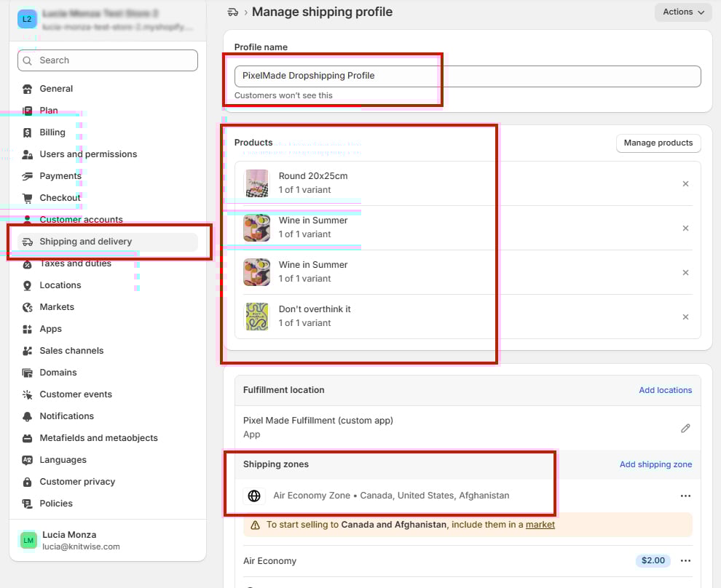Remove Round 20x25cm product with X

pyautogui.click(x=685, y=184)
